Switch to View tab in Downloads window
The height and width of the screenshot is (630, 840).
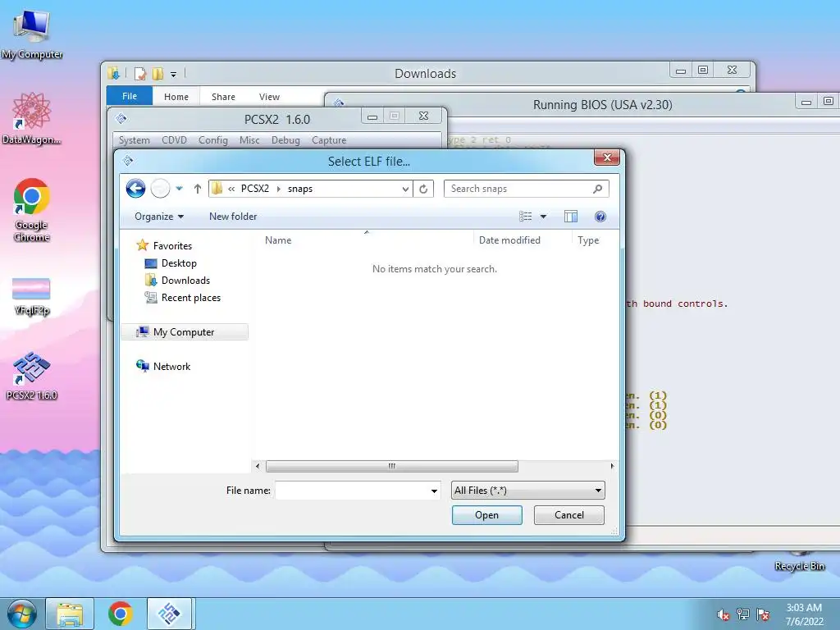coord(269,97)
